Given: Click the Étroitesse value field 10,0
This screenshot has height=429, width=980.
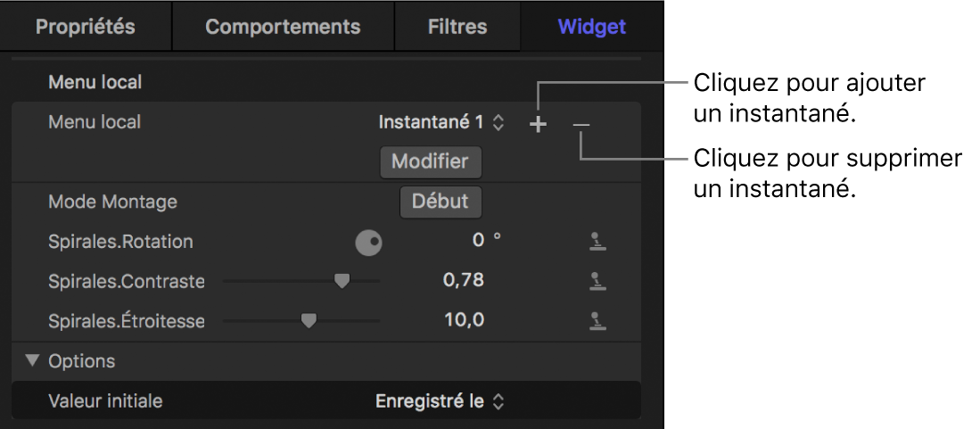Looking at the screenshot, I should (x=464, y=319).
